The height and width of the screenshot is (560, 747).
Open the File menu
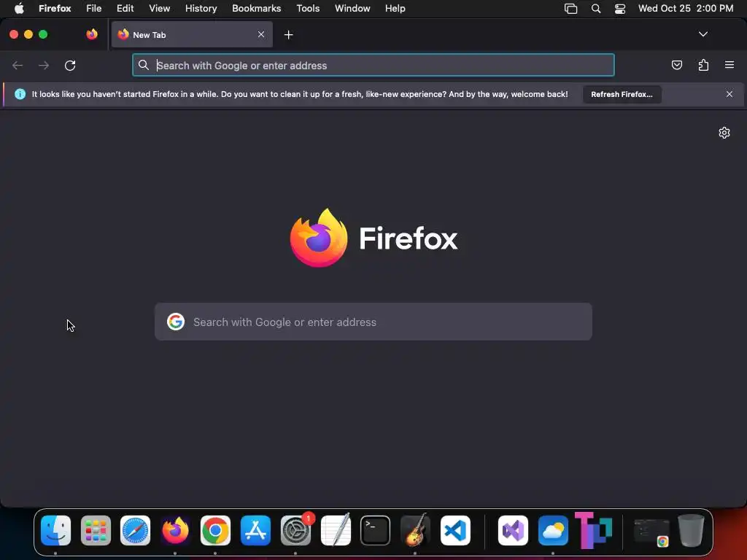coord(93,9)
